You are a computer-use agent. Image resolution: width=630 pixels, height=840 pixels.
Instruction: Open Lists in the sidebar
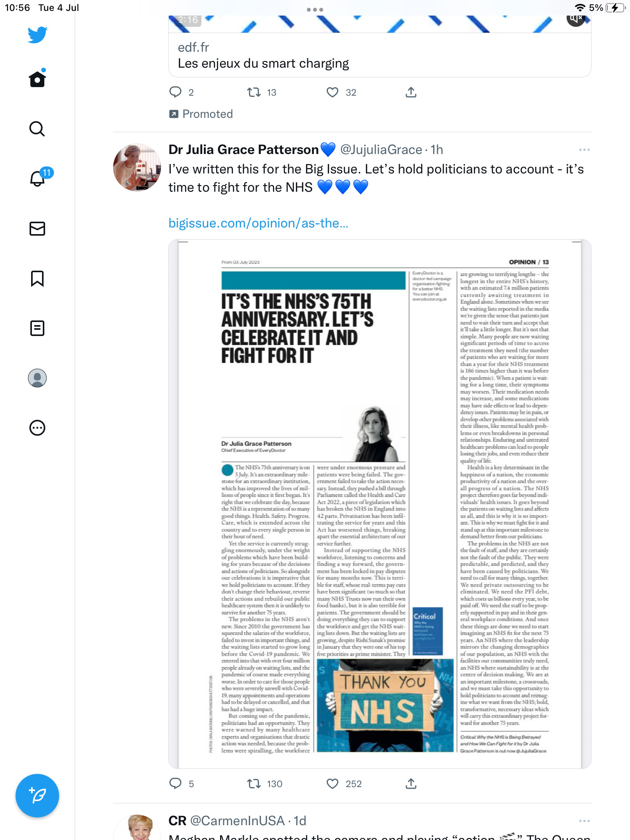click(x=37, y=328)
